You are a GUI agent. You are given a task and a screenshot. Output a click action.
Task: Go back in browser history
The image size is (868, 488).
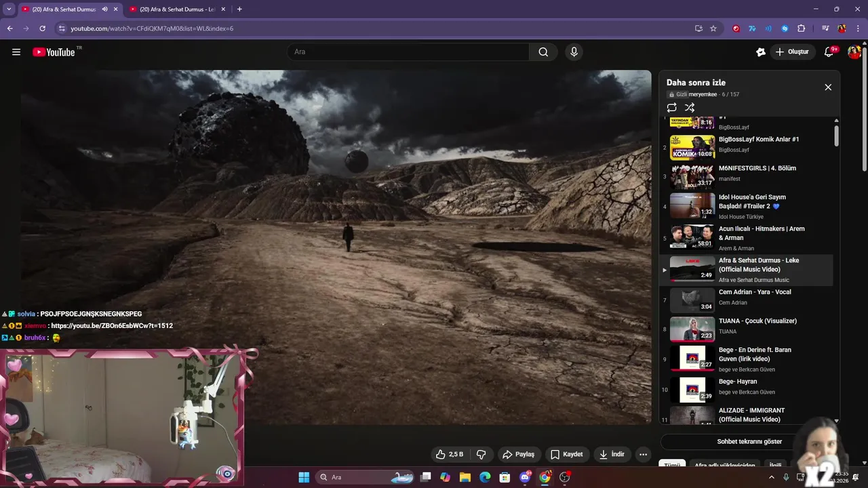click(9, 28)
